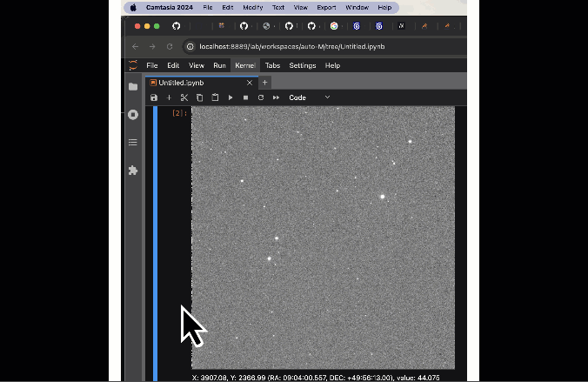Open the JupyterLab View menu
The height and width of the screenshot is (382, 588).
(196, 65)
